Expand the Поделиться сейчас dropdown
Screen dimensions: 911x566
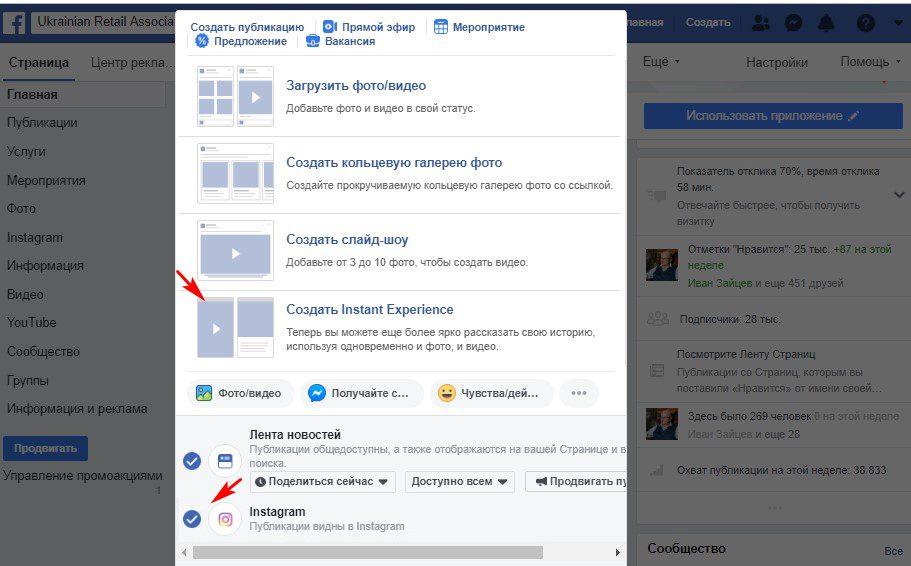[x=323, y=482]
